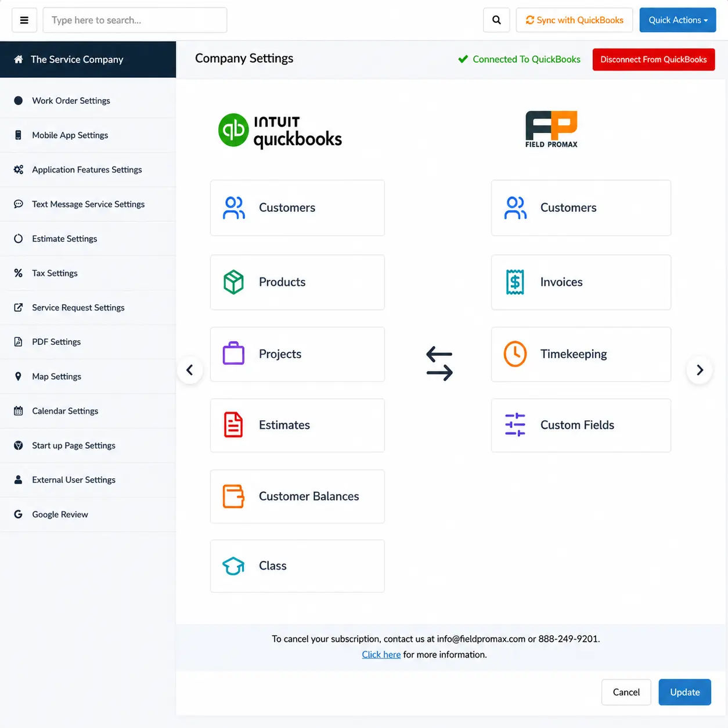This screenshot has width=728, height=728.
Task: Click the External User Settings person icon
Action: click(x=19, y=480)
